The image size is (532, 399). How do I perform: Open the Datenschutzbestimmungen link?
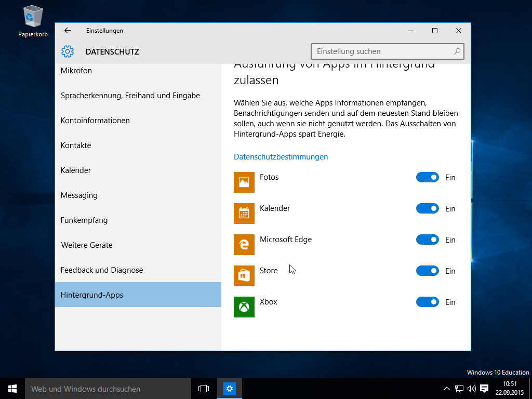[281, 157]
